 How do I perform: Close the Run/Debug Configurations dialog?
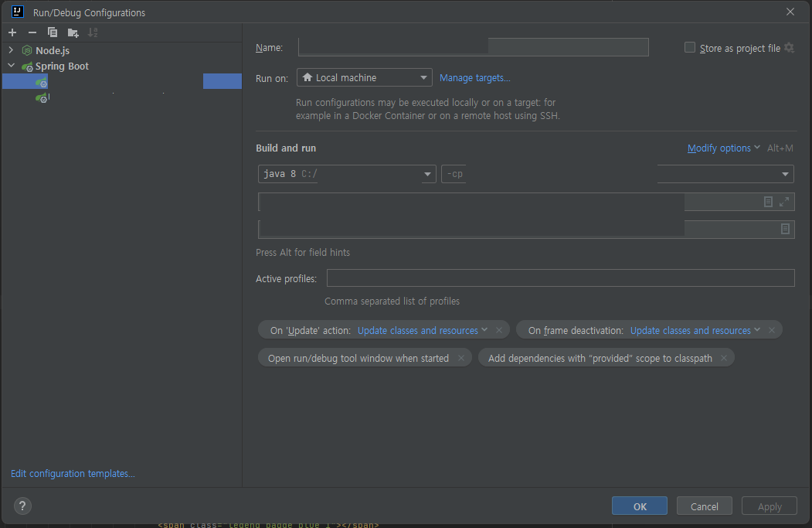pyautogui.click(x=790, y=12)
